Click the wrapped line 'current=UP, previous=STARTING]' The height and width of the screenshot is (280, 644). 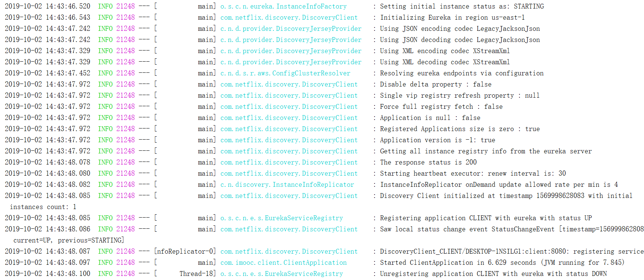(69, 240)
